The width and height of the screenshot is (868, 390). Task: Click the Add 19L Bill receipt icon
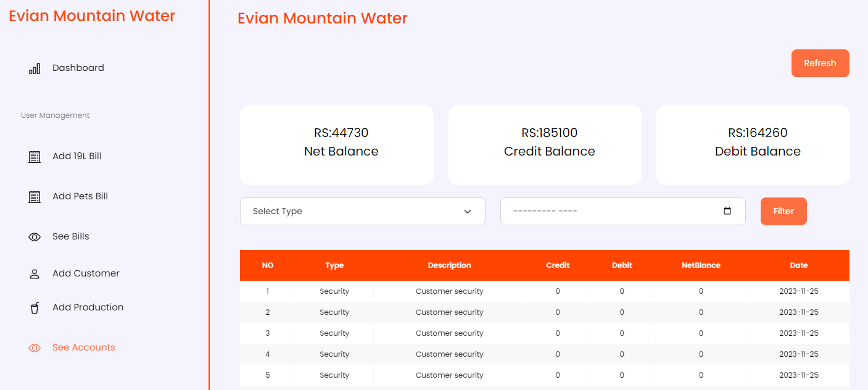(35, 157)
